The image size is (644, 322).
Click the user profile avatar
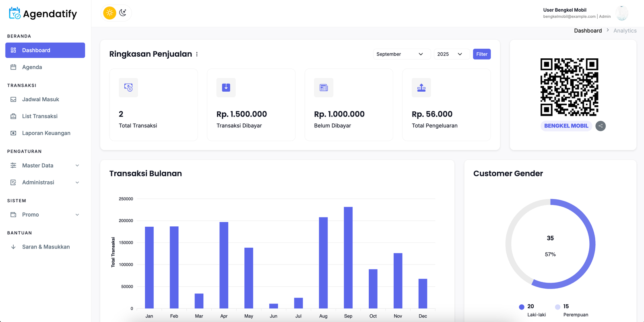[x=621, y=13]
